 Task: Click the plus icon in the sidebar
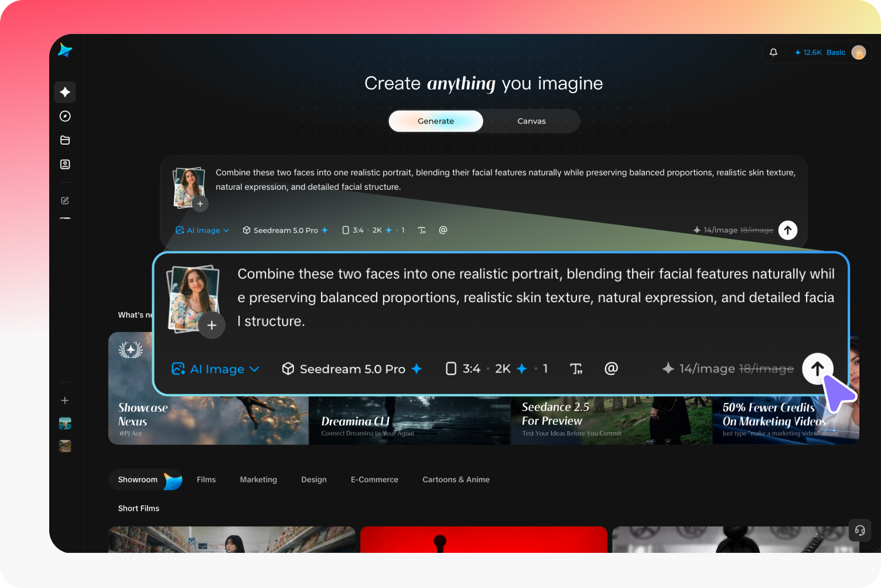coord(65,400)
